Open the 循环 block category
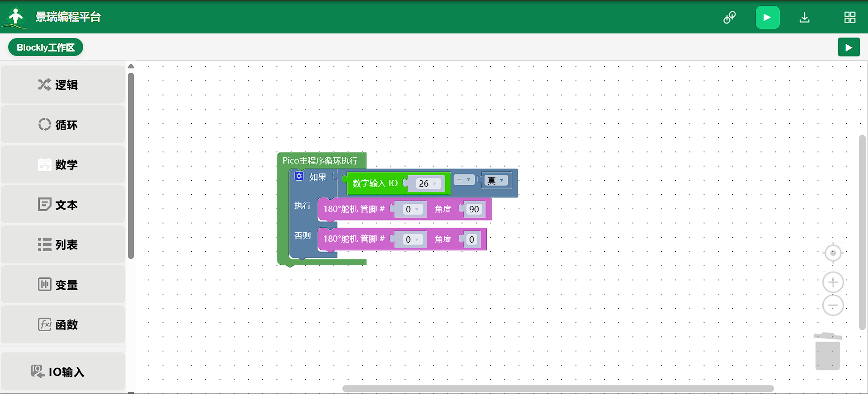868x394 pixels. [x=63, y=124]
